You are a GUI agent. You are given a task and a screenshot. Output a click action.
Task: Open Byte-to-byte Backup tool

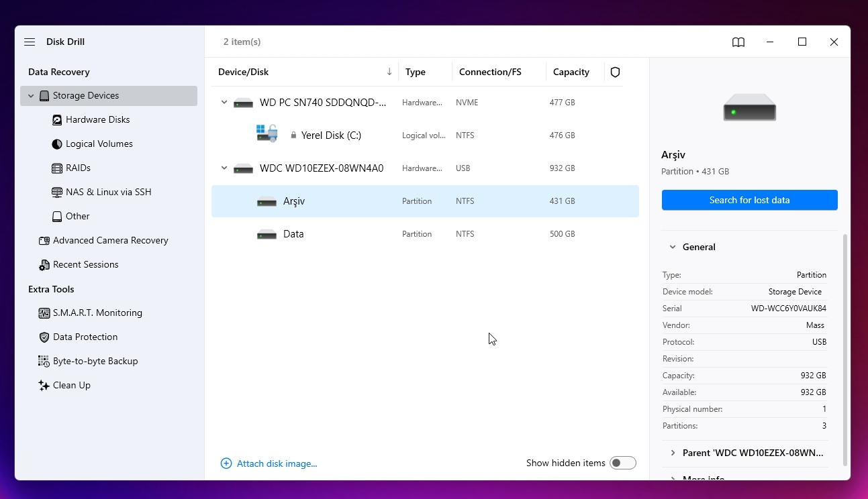coord(95,362)
